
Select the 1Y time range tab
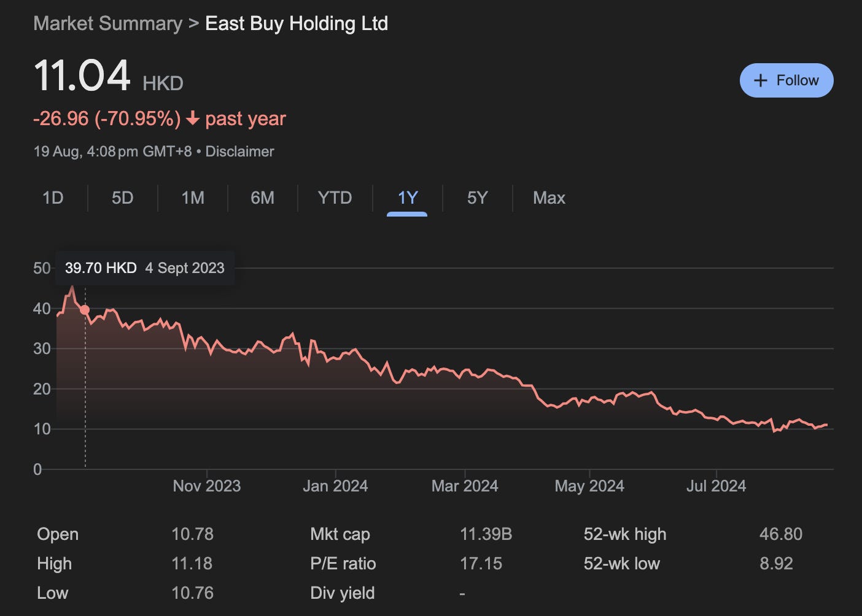(407, 198)
